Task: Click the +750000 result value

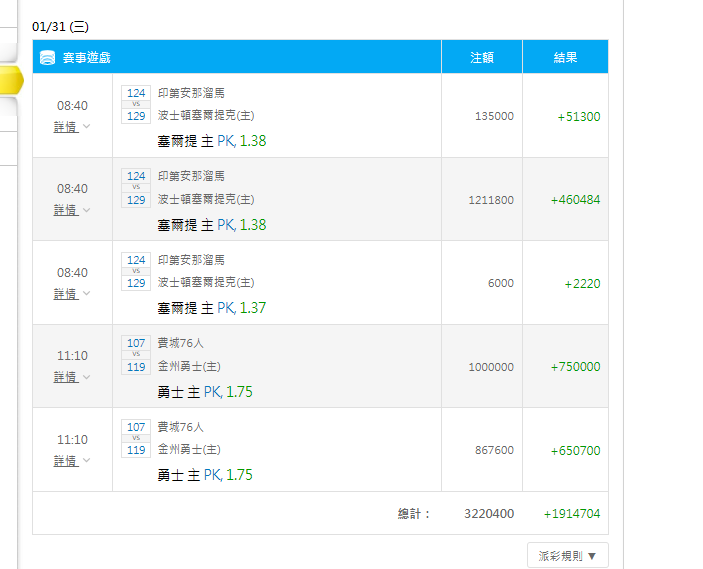Action: [x=575, y=367]
